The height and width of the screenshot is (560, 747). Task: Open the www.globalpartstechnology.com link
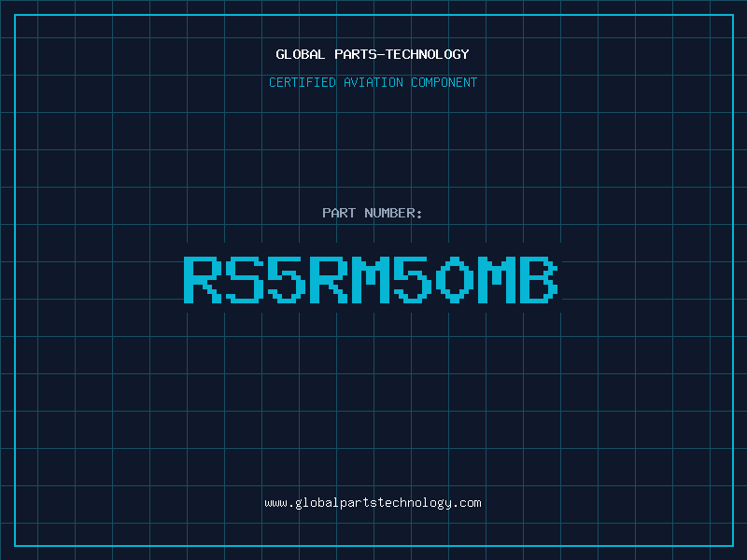click(373, 503)
